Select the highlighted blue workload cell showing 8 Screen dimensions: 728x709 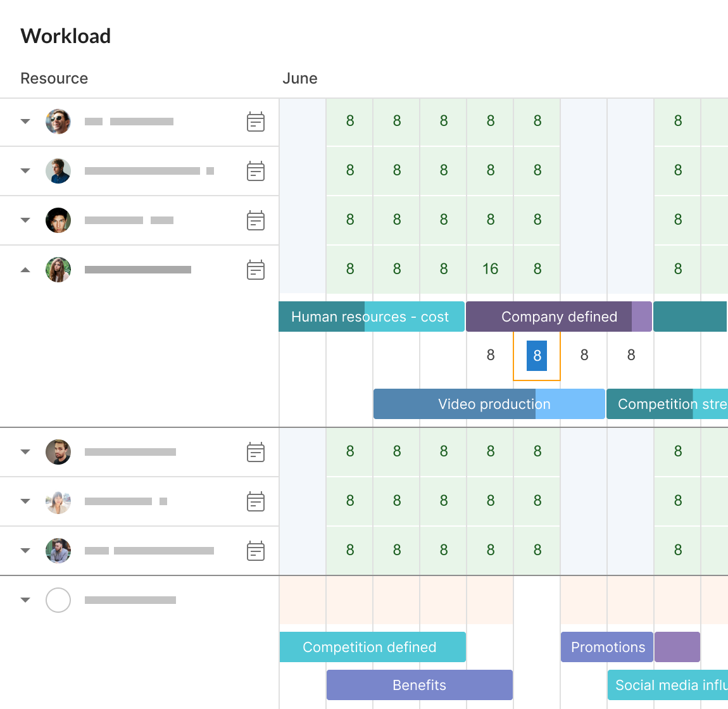(536, 355)
